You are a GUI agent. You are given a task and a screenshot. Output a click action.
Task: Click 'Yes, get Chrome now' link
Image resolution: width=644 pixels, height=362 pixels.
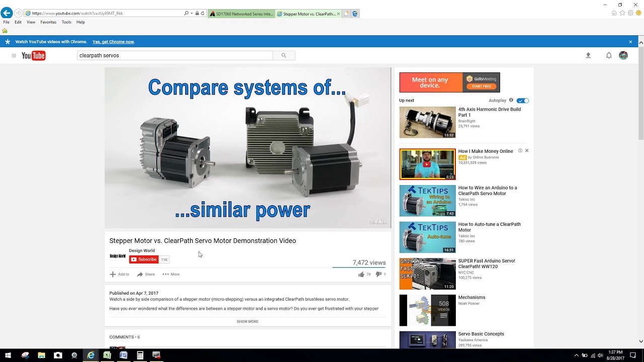113,42
